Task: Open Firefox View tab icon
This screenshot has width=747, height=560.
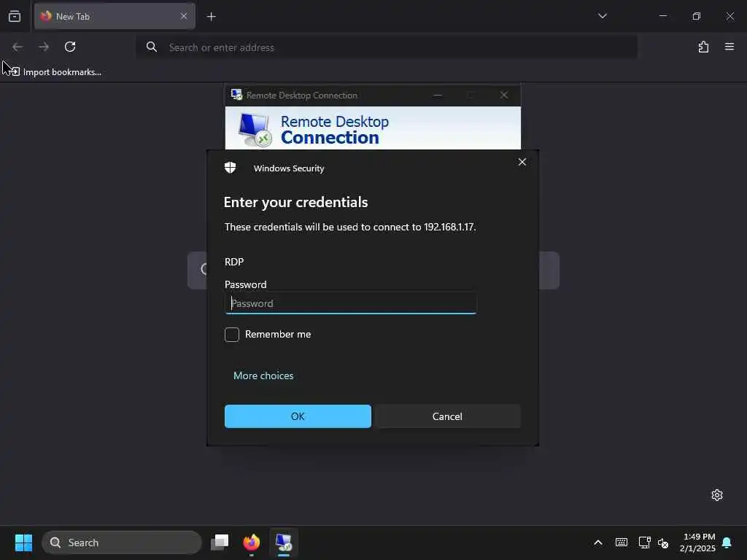Action: pyautogui.click(x=15, y=17)
